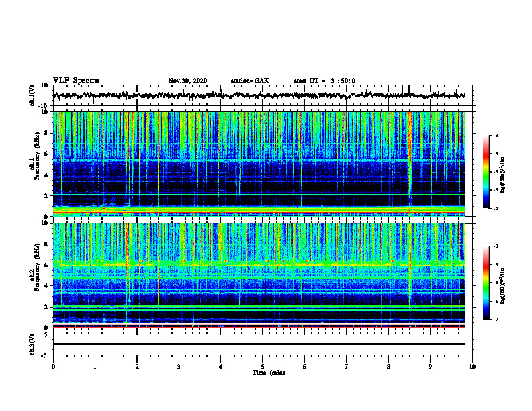The width and height of the screenshot is (532, 411).
Task: Select the "start UT = 3 :50: 0" text
Action: pyautogui.click(x=324, y=81)
